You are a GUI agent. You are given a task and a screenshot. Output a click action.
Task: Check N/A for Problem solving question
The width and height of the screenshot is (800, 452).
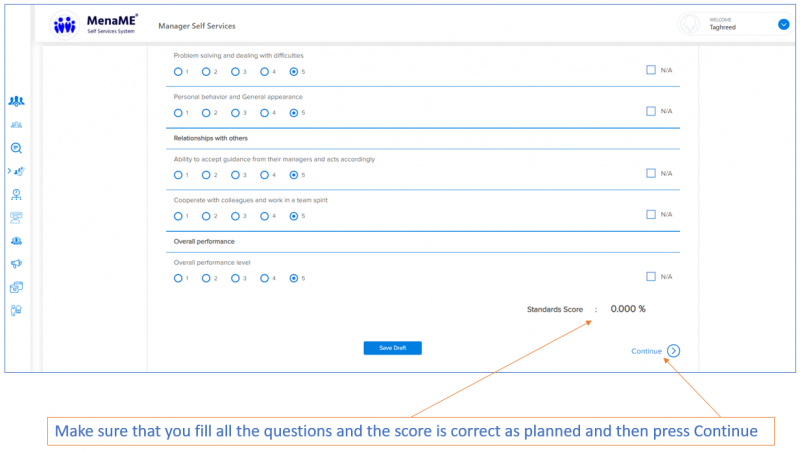pos(651,70)
